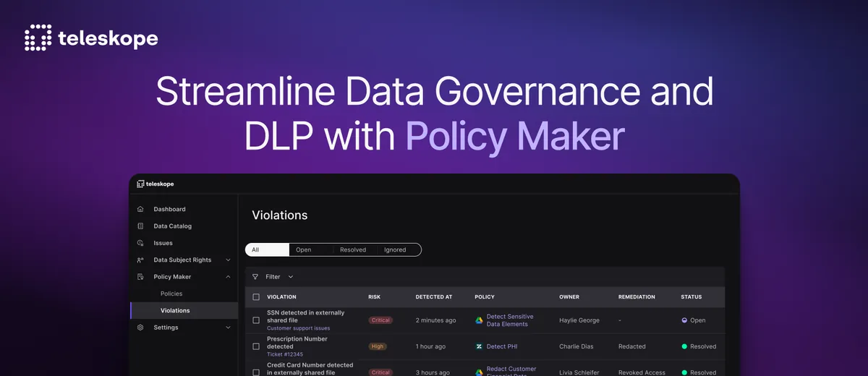Open the Redact Customer Financial Data policy link
Image resolution: width=868 pixels, height=376 pixels.
pyautogui.click(x=511, y=371)
